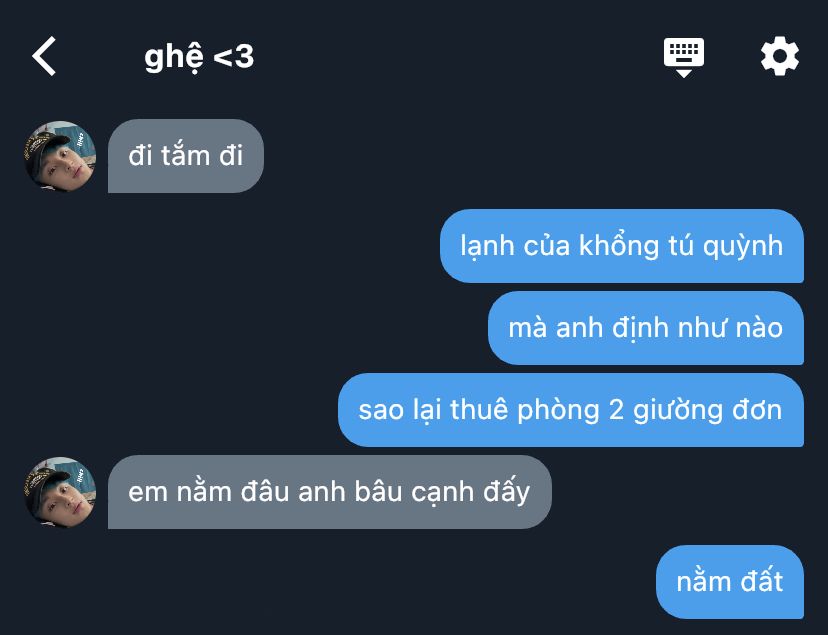Open the chat title "ghệ <3"

199,57
